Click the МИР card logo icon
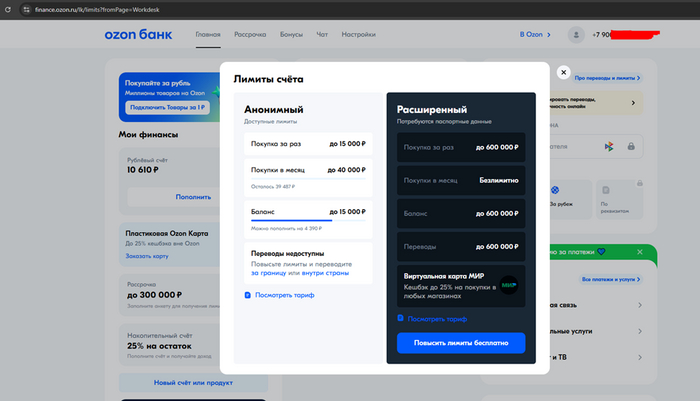Viewport: 700px width, 401px height. pyautogui.click(x=508, y=284)
